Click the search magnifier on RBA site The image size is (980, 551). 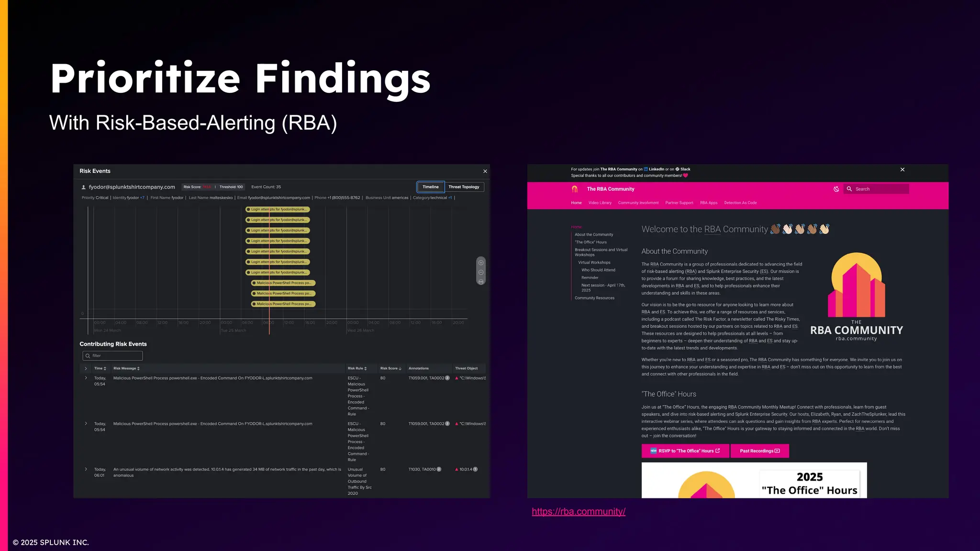point(849,189)
